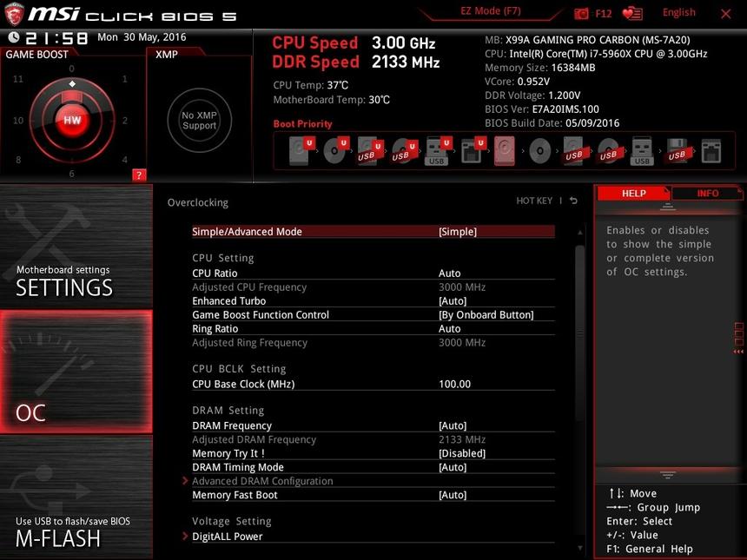Change the English language setting
The width and height of the screenshot is (747, 560).
pyautogui.click(x=678, y=12)
